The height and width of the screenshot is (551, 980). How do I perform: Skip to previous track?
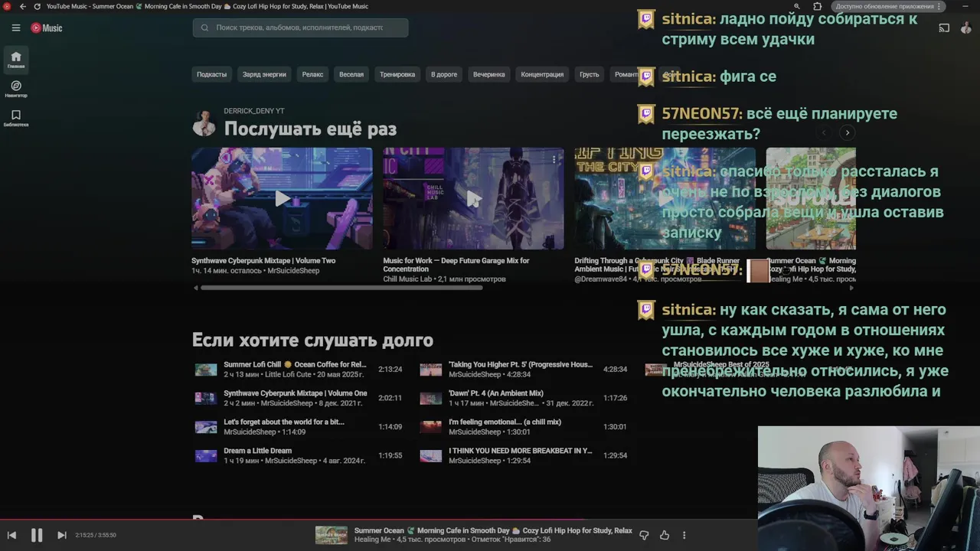11,535
